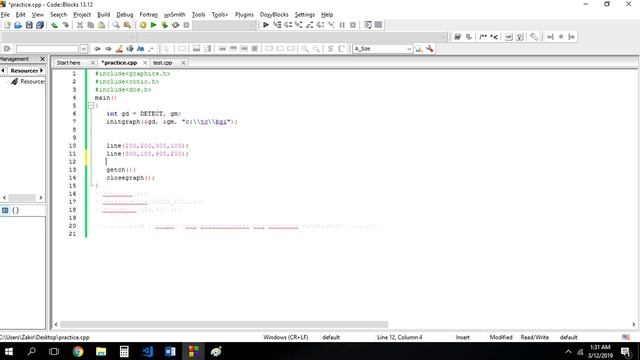
Task: Click the Management panel horizontal scrollbar
Action: pos(22,198)
